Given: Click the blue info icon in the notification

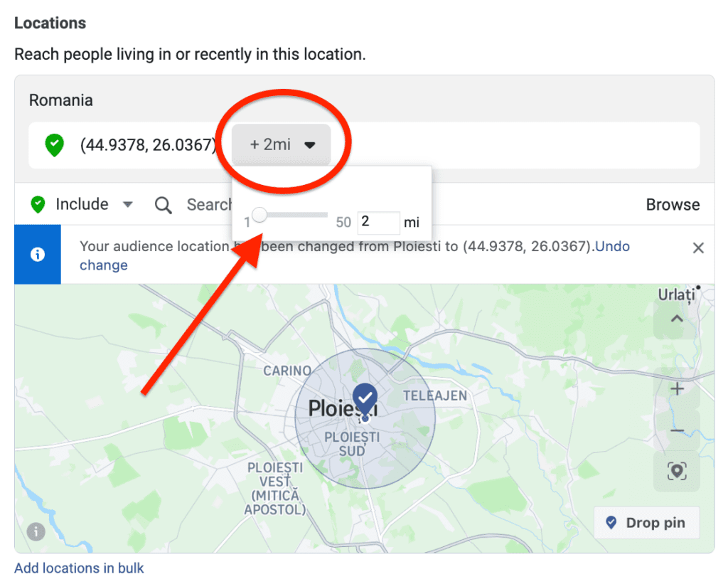Looking at the screenshot, I should coord(38,254).
